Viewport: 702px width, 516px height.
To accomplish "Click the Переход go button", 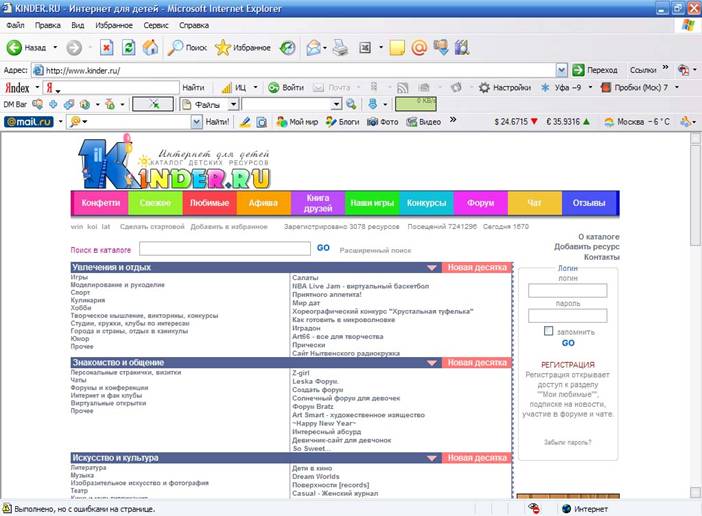I will [x=595, y=70].
